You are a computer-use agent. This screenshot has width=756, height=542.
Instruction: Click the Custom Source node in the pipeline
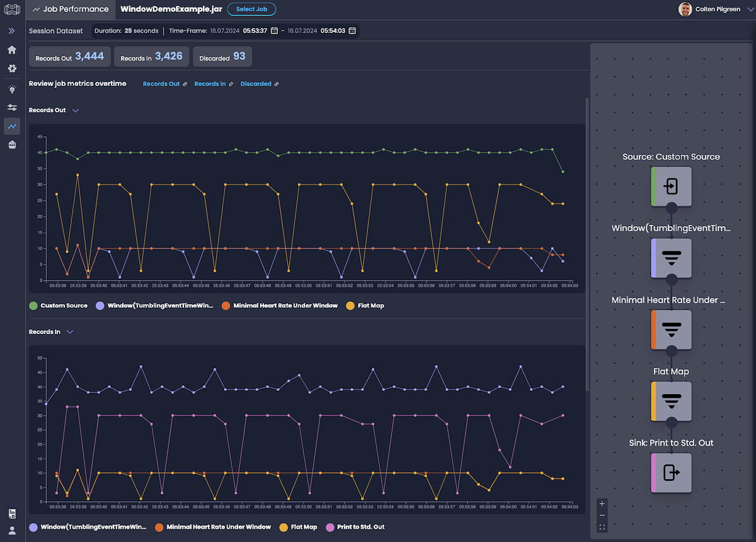(x=671, y=185)
